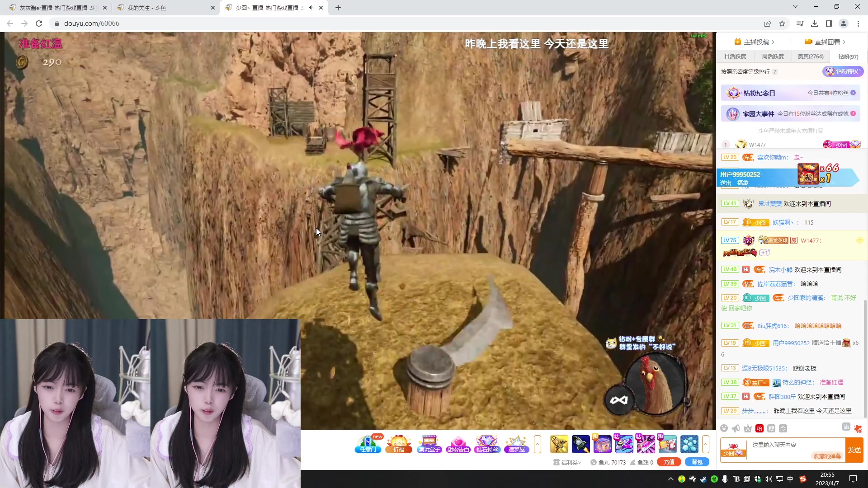Screen dimensions: 868x488
Task: Share this page via address bar icon
Action: [768, 23]
